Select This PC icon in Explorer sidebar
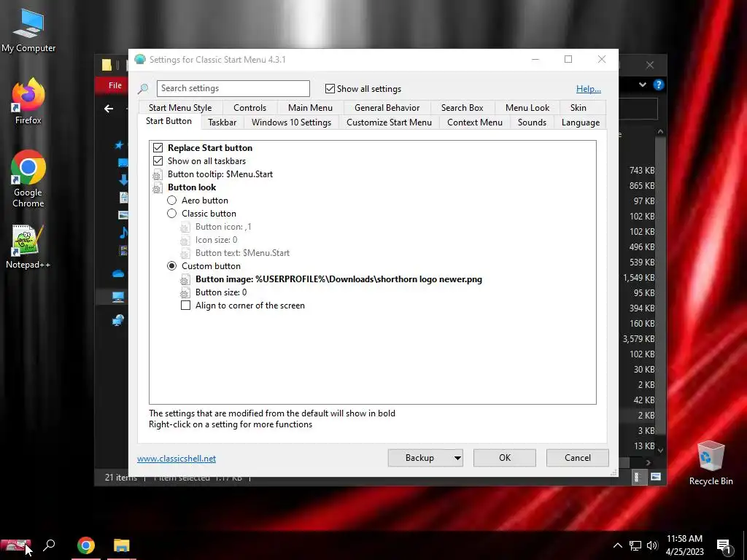This screenshot has height=560, width=747. point(118,297)
